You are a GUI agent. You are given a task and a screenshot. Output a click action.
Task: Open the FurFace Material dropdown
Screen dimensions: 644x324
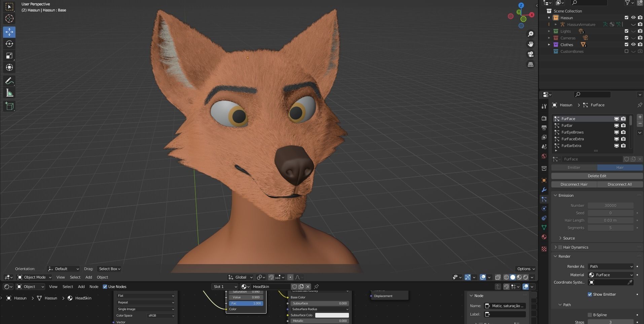click(x=611, y=275)
